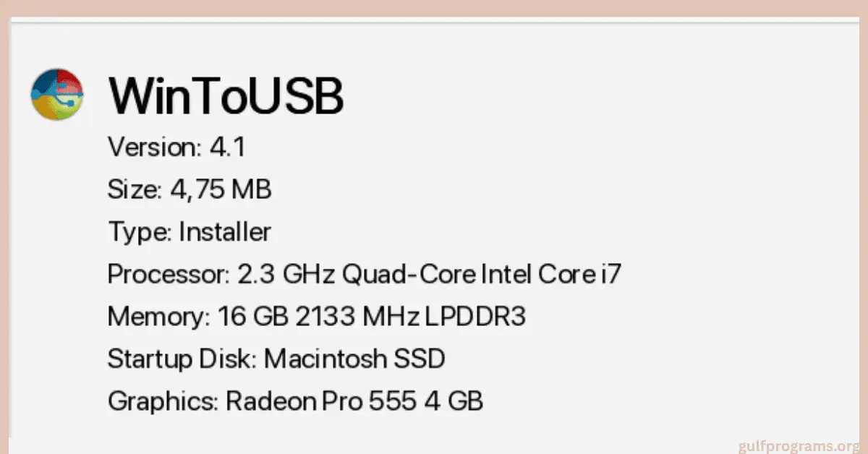Select the version number 4.1

coord(228,148)
